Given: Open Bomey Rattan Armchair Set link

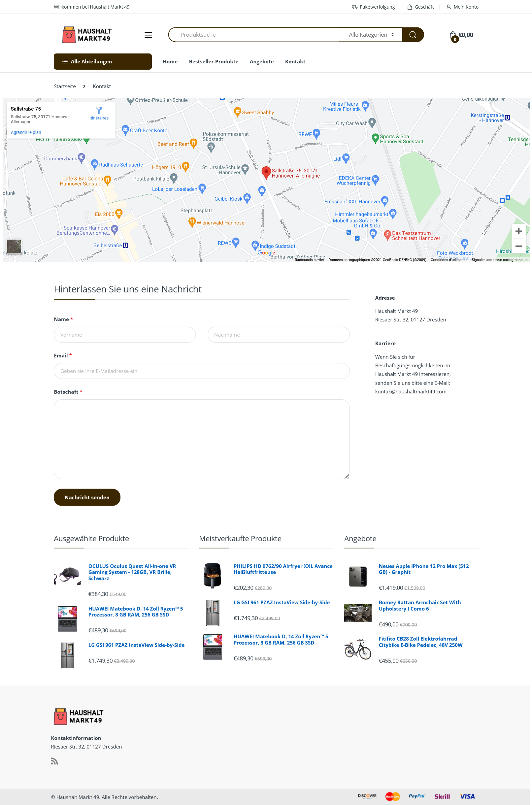Looking at the screenshot, I should point(419,605).
